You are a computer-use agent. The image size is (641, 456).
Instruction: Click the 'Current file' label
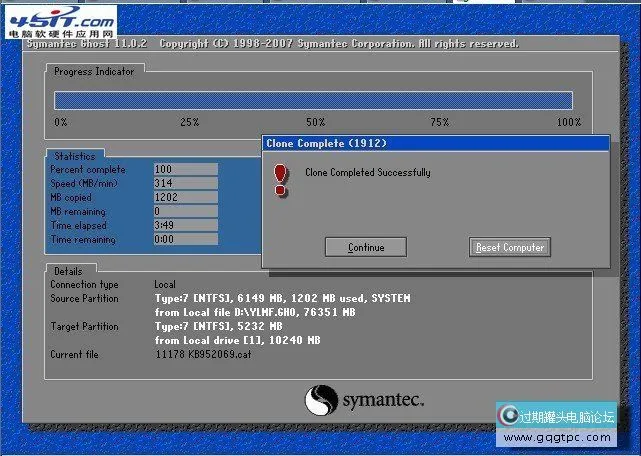[74, 354]
